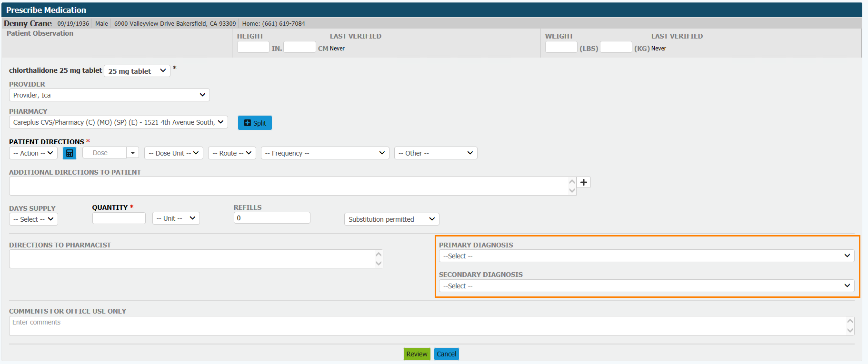Open the Primary Diagnosis dropdown

[x=646, y=256]
